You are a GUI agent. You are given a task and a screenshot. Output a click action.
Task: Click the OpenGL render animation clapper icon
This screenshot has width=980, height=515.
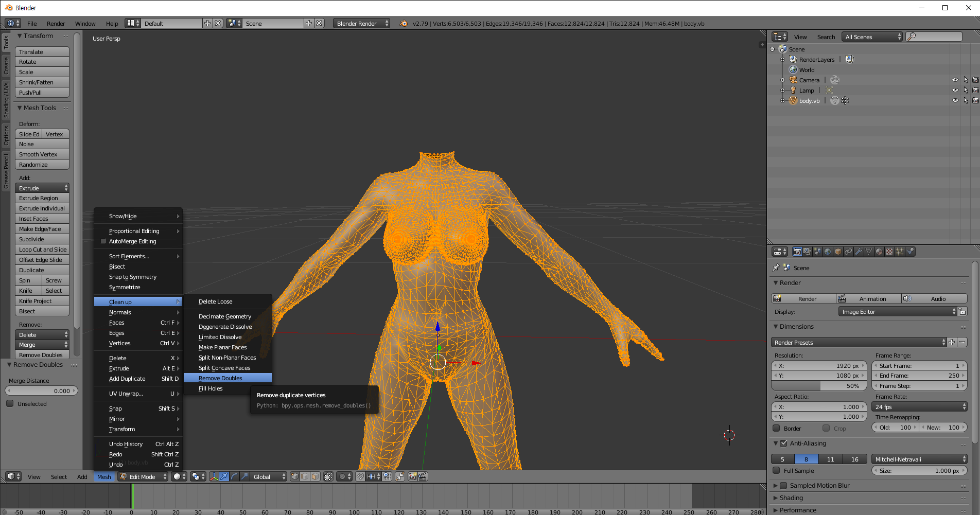[x=423, y=476]
